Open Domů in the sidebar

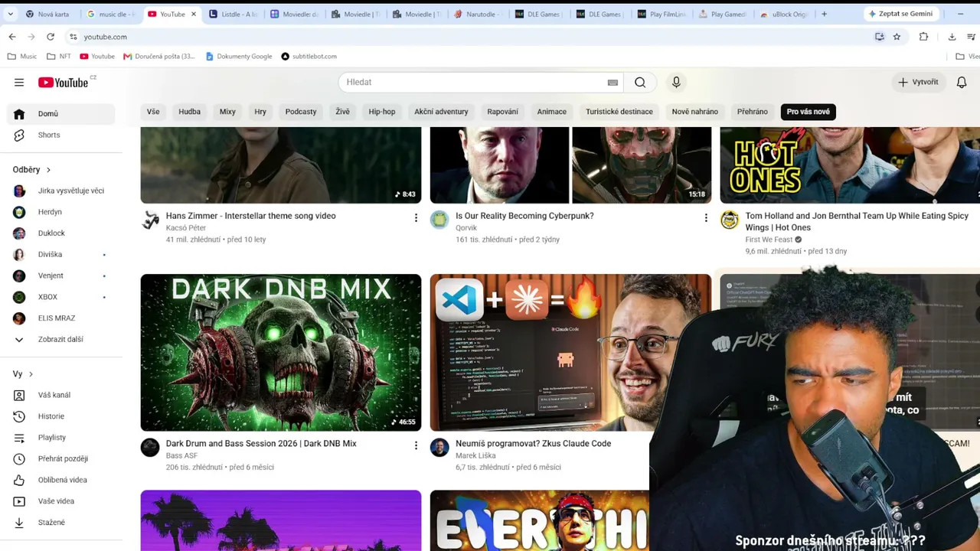point(61,114)
